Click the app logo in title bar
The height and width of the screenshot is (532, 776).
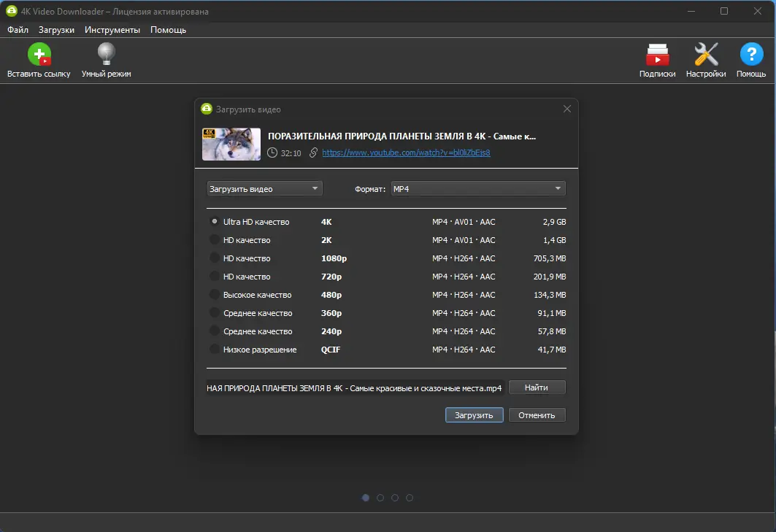point(12,11)
